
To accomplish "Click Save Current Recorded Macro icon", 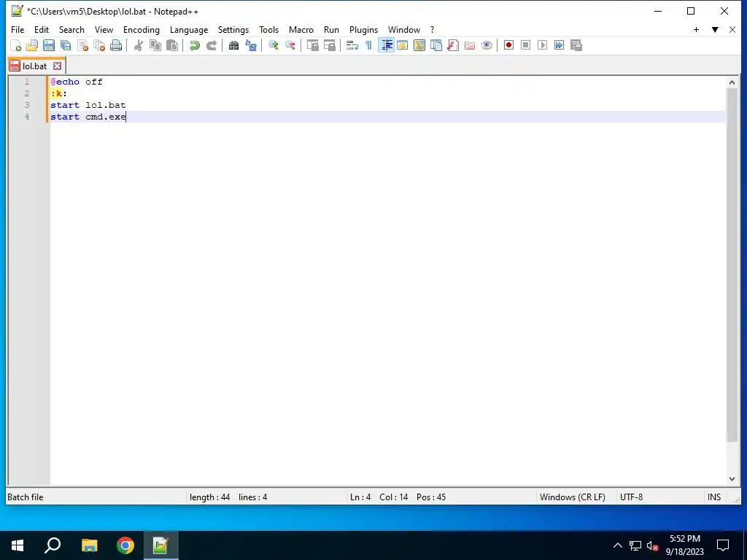I will tap(576, 45).
